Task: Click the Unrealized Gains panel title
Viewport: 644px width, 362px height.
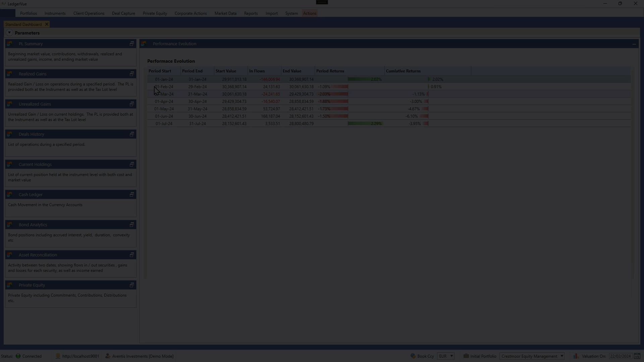Action: [35, 104]
